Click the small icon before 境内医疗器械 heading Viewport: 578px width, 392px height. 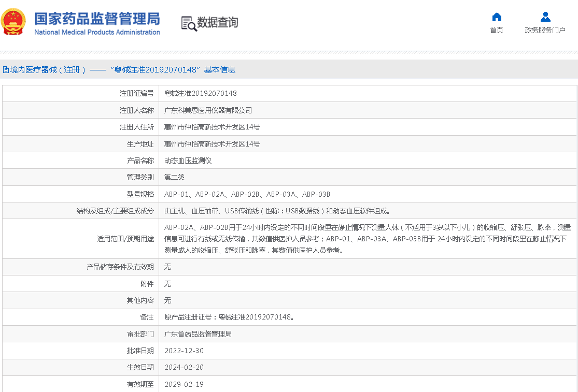point(6,70)
